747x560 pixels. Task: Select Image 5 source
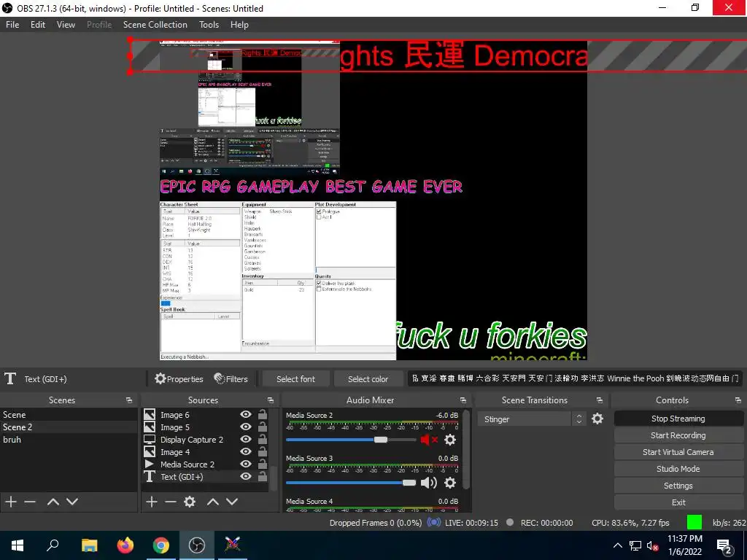point(206,427)
